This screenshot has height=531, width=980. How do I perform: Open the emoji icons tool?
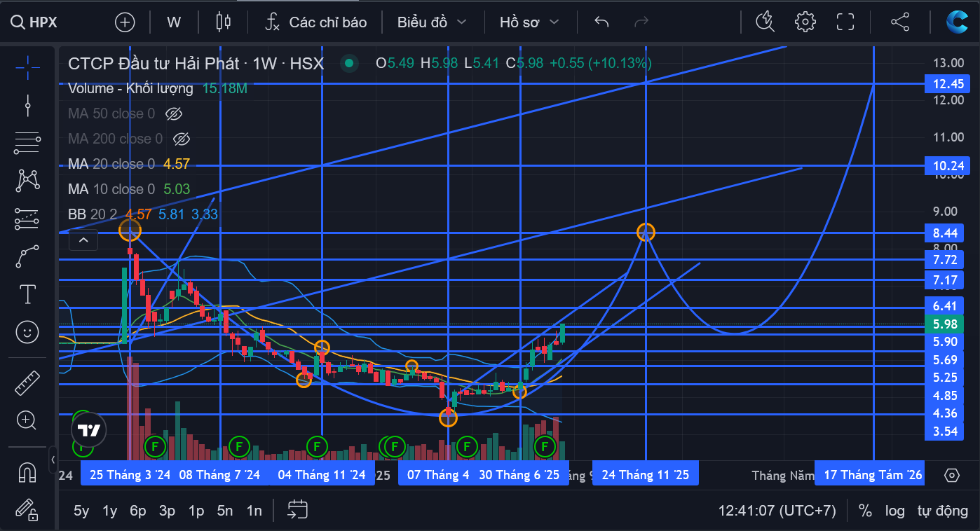point(27,331)
